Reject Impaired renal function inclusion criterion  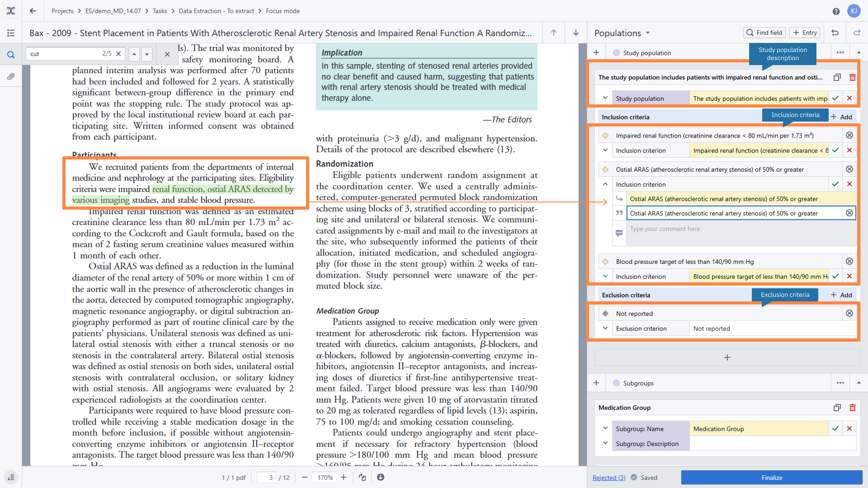pos(849,150)
